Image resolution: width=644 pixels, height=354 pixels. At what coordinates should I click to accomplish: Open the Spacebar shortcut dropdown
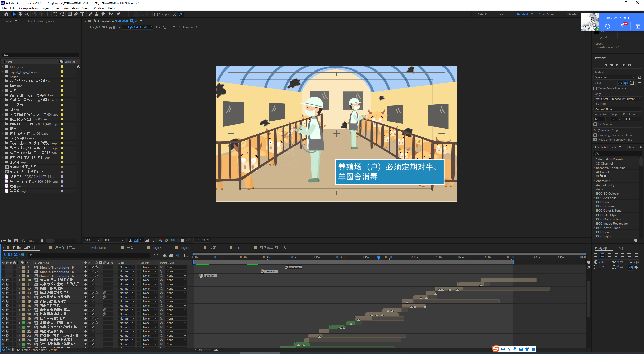615,77
